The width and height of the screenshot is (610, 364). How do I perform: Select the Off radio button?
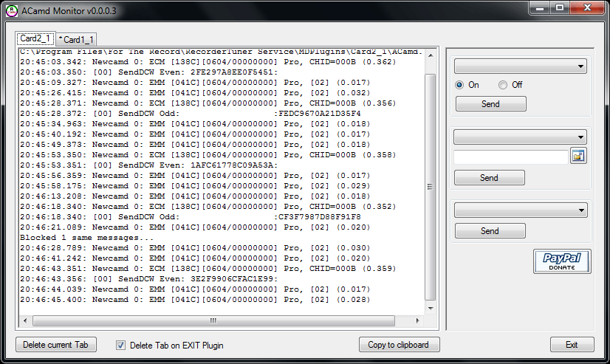pos(503,85)
